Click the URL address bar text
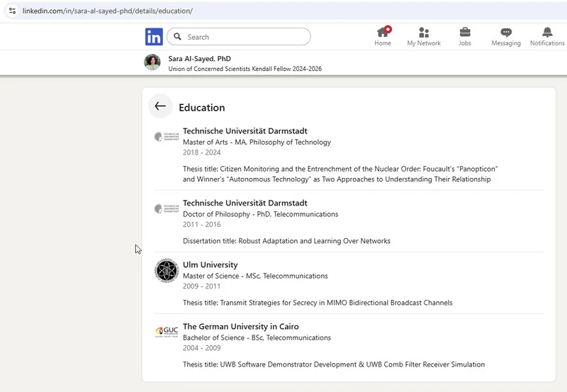567x392 pixels. tap(108, 11)
